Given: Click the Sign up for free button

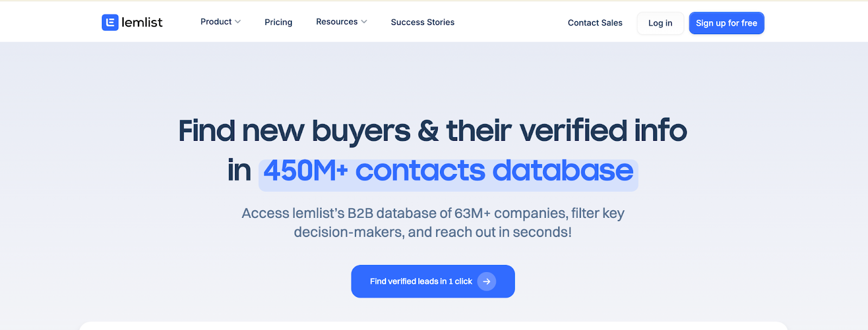Looking at the screenshot, I should click(x=726, y=23).
